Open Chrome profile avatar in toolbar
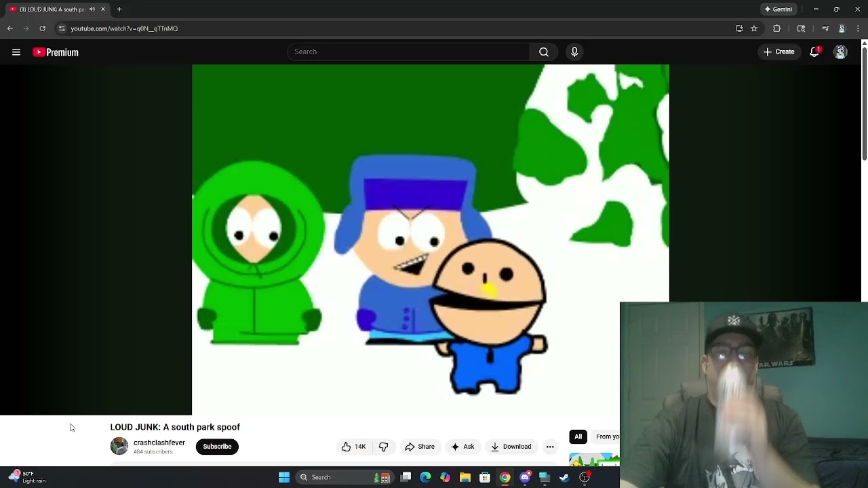The width and height of the screenshot is (868, 488). (842, 28)
